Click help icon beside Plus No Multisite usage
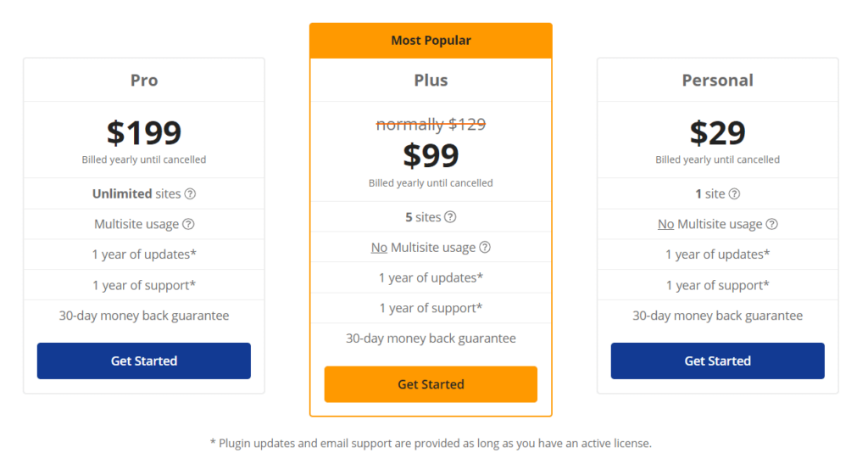868x470 pixels. (x=485, y=247)
